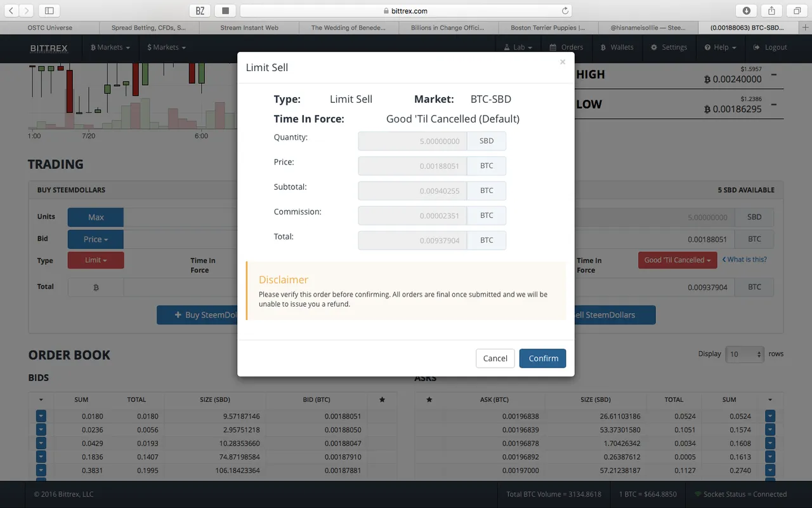Open action arrow for bid 0.00188047
This screenshot has width=812, height=508.
coord(41,443)
